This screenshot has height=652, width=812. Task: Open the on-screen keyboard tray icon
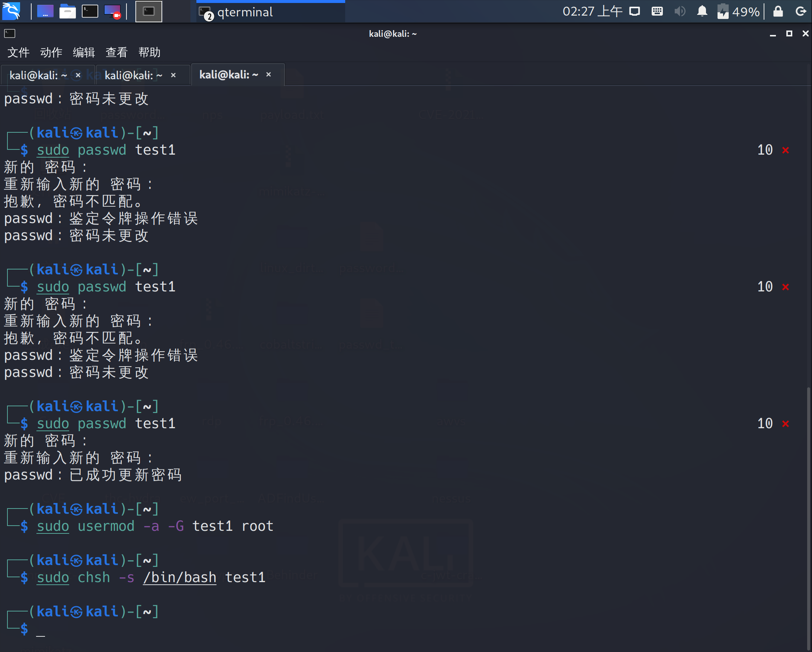[657, 11]
